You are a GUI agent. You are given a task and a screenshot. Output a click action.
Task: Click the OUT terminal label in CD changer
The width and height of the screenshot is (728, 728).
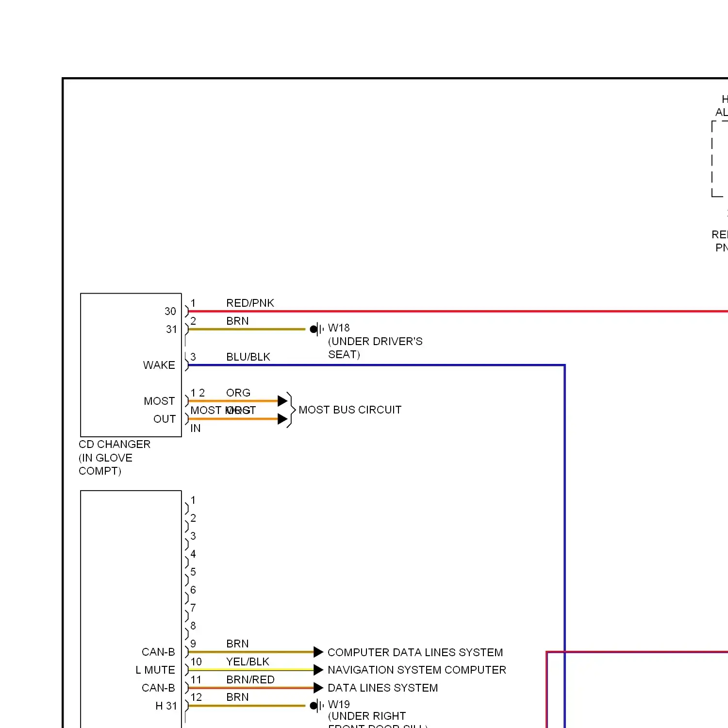tap(165, 419)
